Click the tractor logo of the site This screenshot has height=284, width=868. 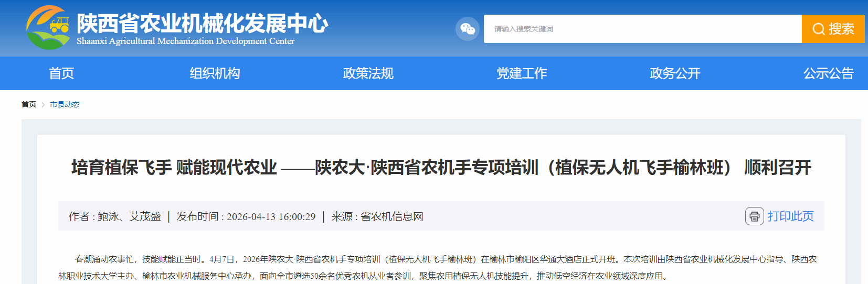coord(48,27)
